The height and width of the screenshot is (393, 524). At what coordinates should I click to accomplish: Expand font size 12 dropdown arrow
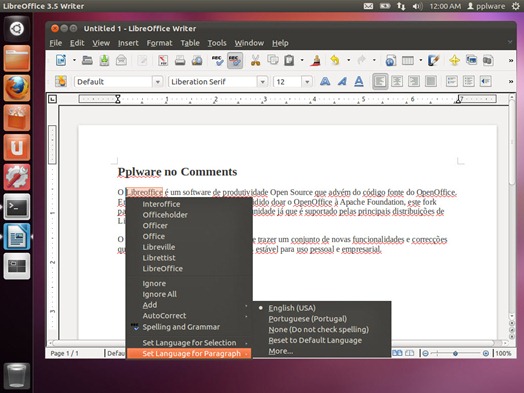tap(307, 82)
